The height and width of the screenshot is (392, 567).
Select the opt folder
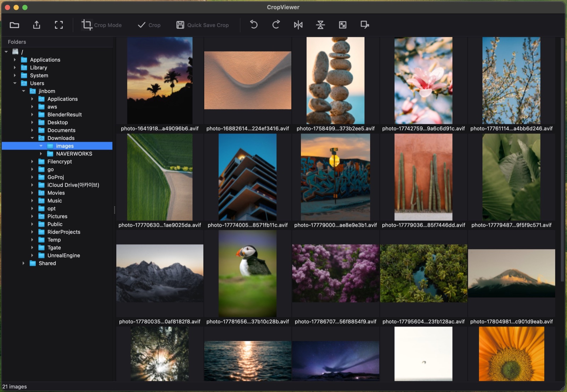(51, 208)
